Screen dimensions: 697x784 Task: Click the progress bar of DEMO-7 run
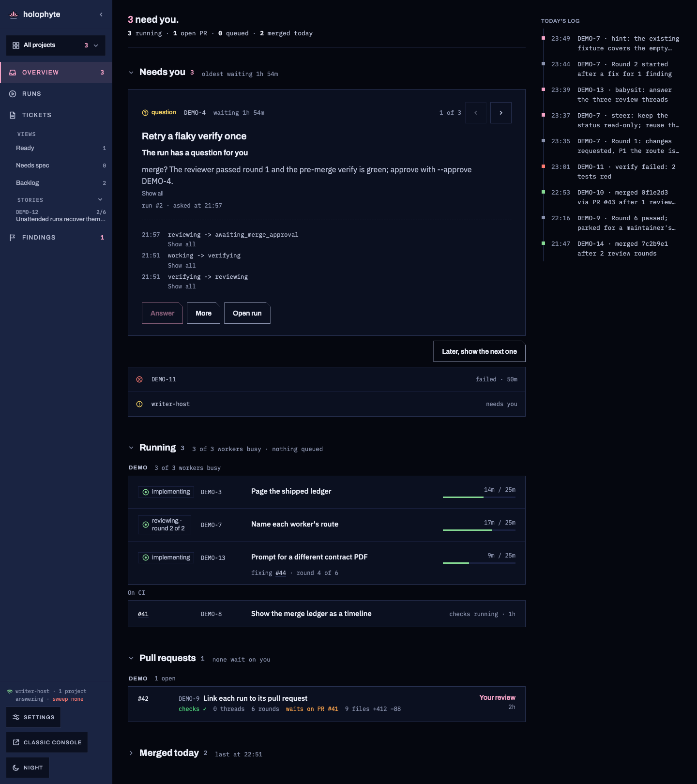[479, 530]
